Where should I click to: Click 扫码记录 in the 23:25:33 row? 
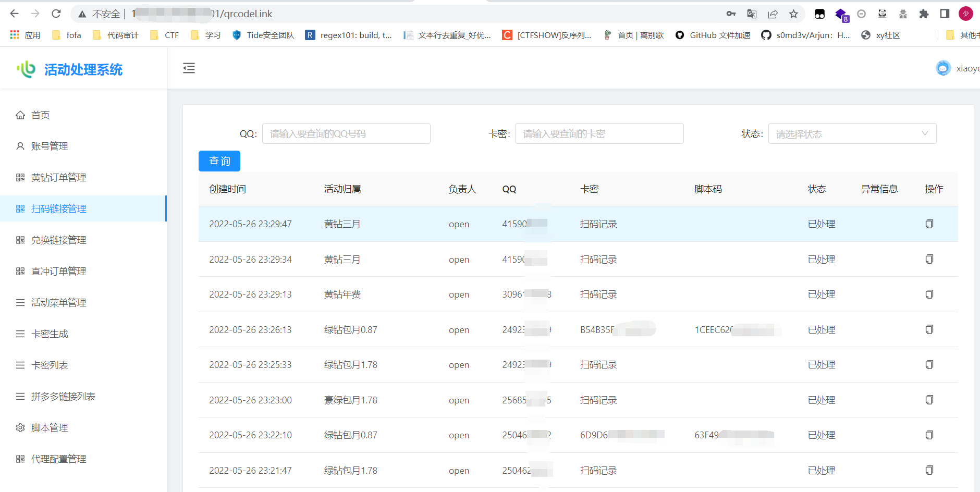click(598, 365)
